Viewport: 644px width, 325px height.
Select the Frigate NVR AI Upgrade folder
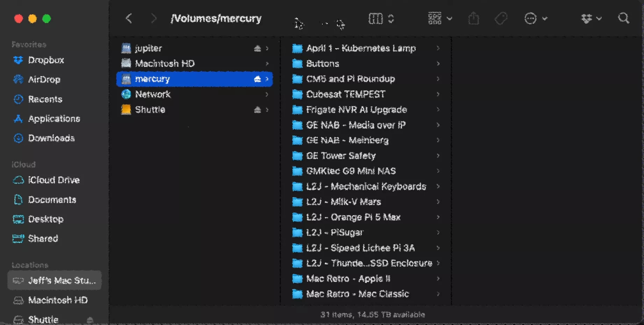(x=356, y=110)
